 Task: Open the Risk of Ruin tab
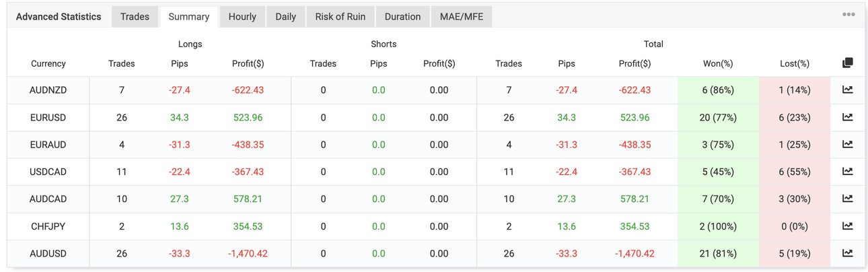[x=340, y=17]
